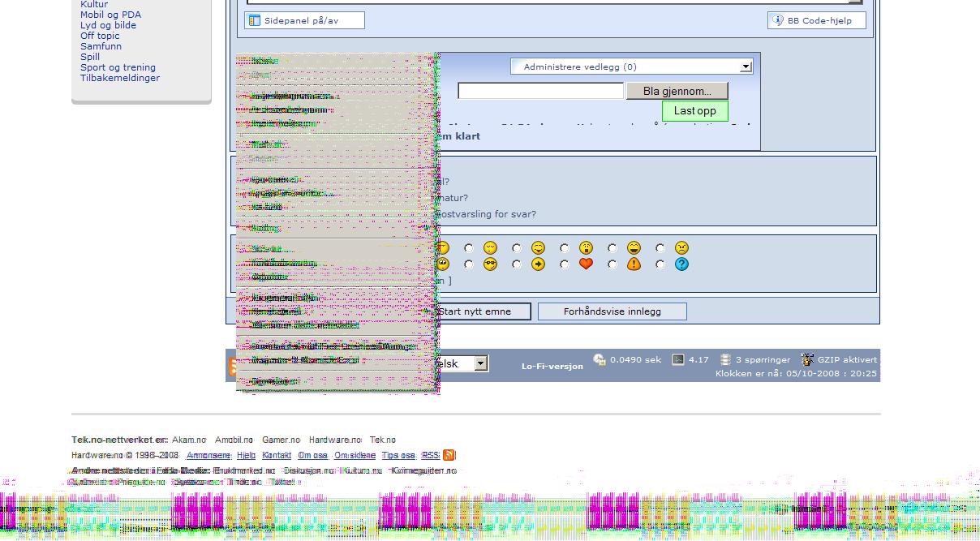This screenshot has height=541, width=980.
Task: Open Mobil og PDA forum category
Action: (110, 15)
